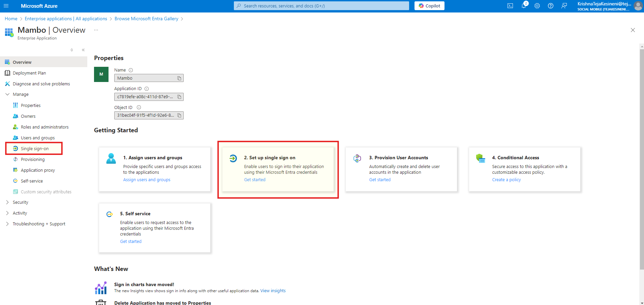Click the Copilot button
644x305 pixels.
pyautogui.click(x=429, y=6)
